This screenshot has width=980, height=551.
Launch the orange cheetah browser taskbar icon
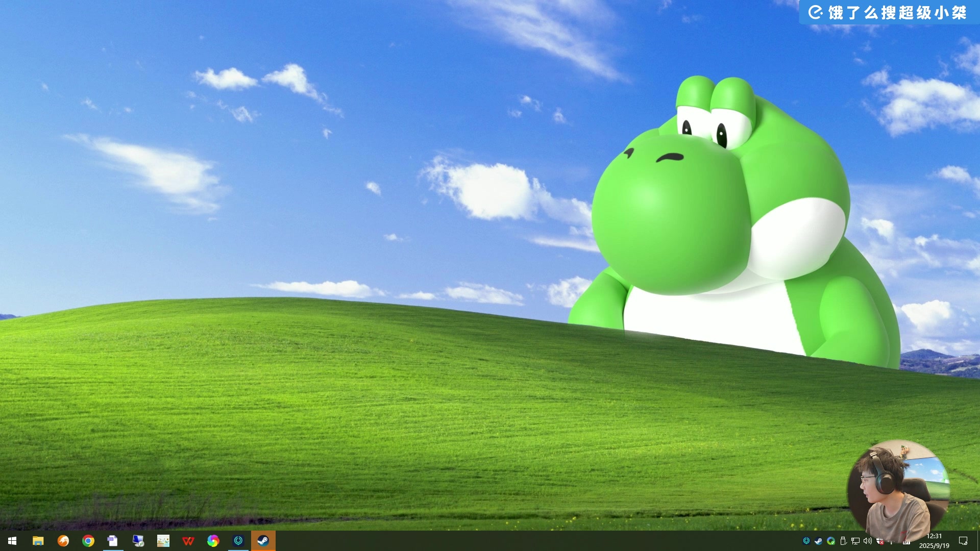(x=63, y=541)
